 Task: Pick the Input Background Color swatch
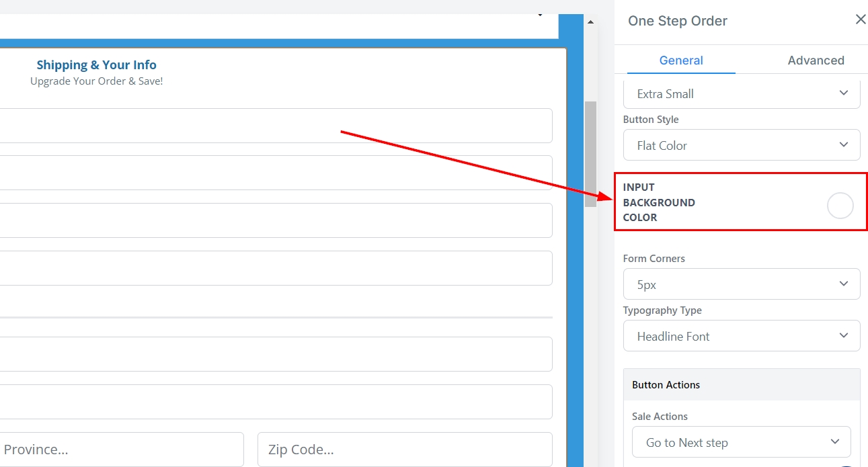pos(840,206)
